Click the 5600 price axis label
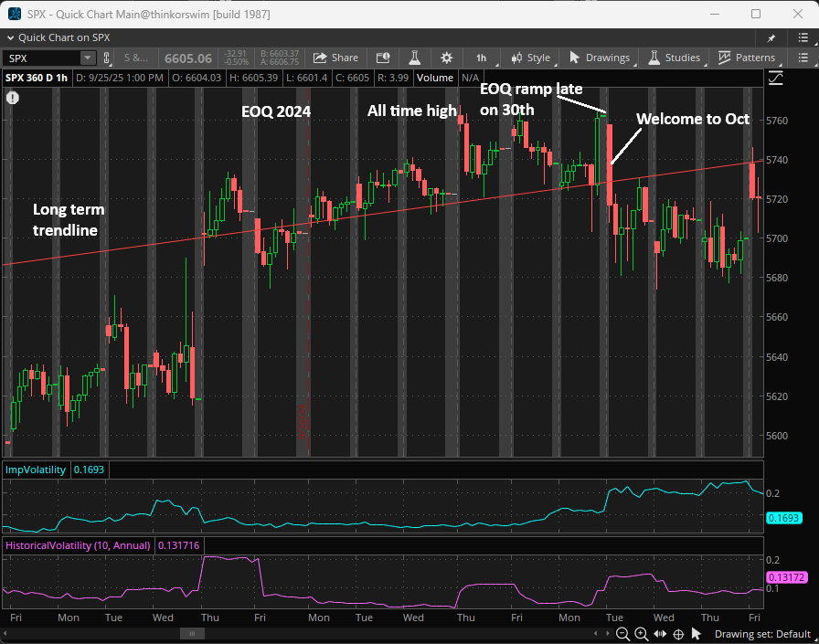 coord(777,436)
